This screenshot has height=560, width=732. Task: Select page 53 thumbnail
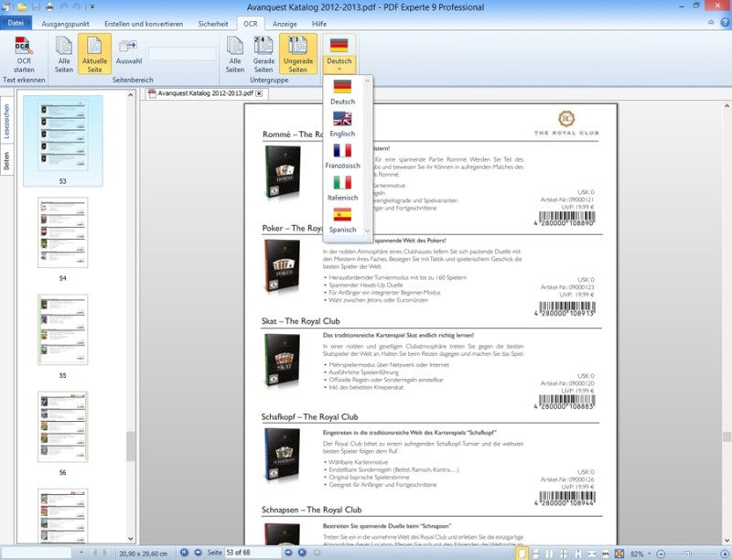63,135
